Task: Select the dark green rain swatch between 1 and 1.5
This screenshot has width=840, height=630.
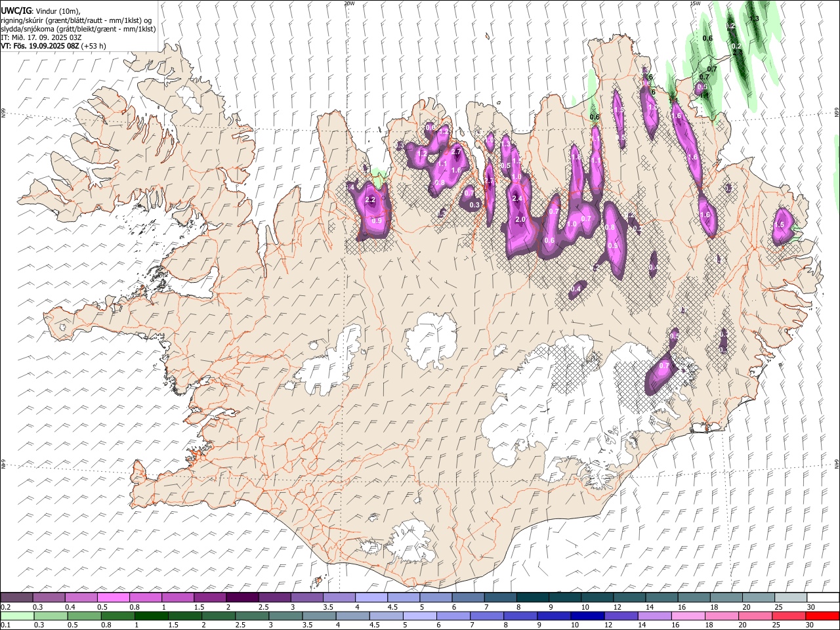Action: point(152,616)
